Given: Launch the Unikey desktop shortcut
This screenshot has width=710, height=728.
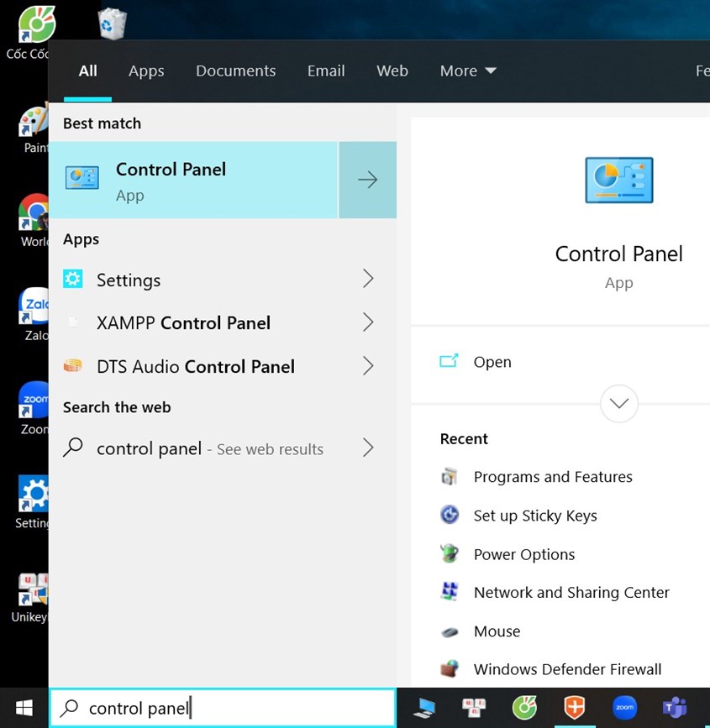Looking at the screenshot, I should (30, 597).
